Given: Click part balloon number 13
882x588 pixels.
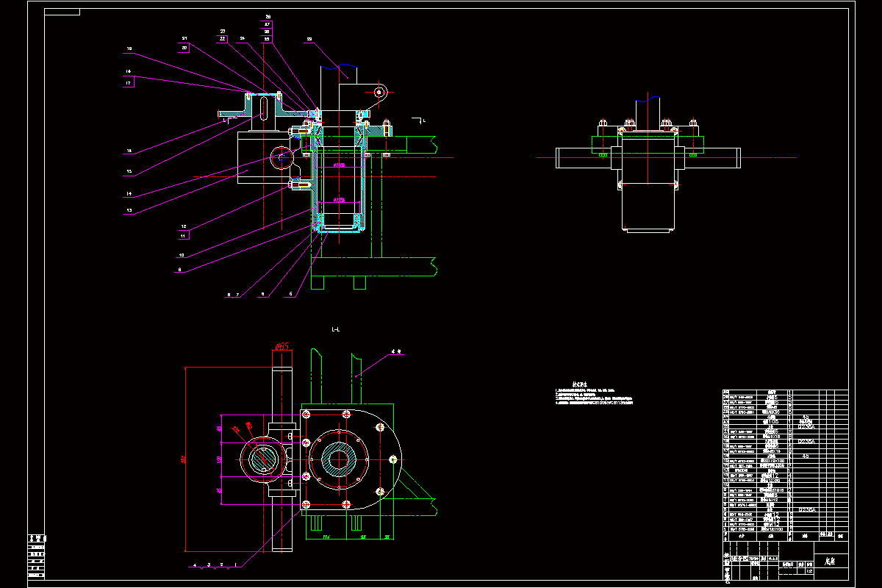Looking at the screenshot, I should 129,210.
